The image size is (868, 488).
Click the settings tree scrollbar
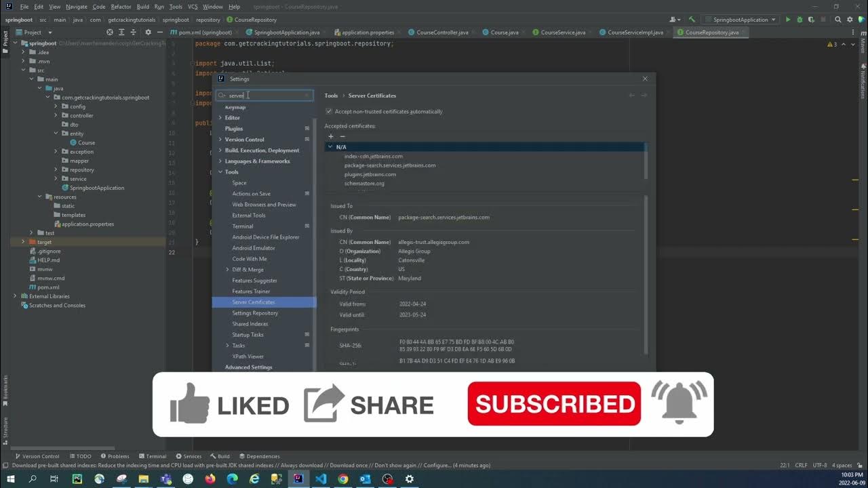[x=314, y=244]
